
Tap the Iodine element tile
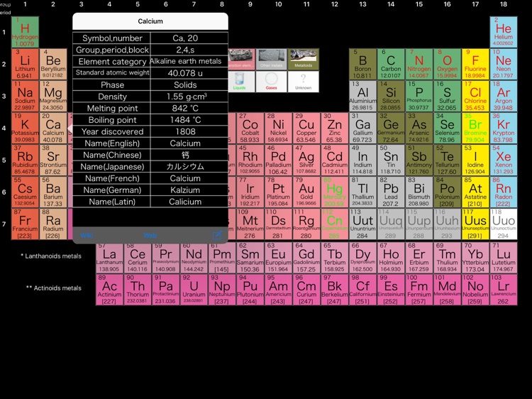(475, 160)
